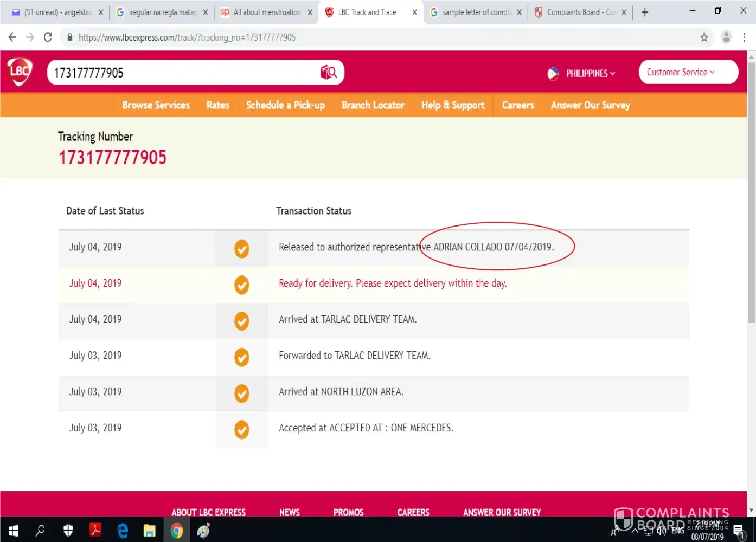
Task: Click the footer Promos link
Action: pos(348,512)
